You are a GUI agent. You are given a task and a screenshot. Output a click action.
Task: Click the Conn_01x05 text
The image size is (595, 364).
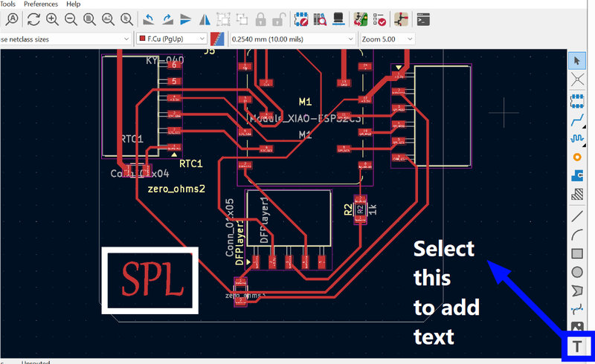pos(230,227)
